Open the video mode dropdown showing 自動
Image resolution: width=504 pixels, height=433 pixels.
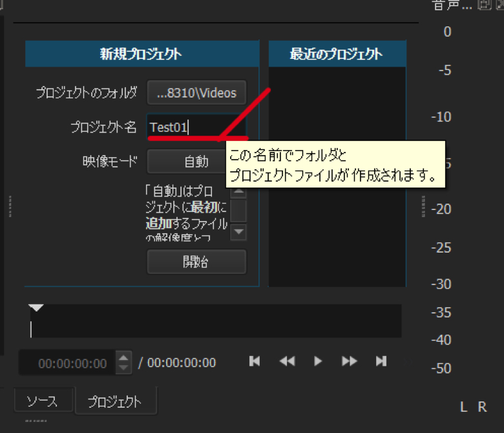187,161
